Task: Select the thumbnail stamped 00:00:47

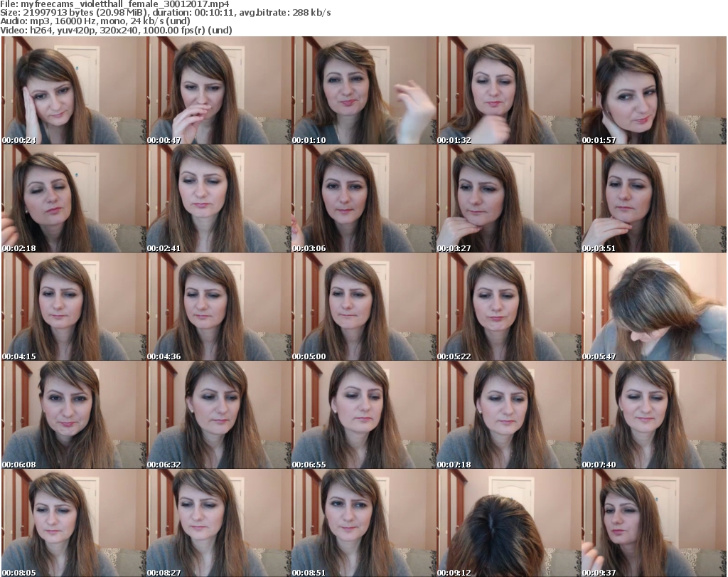Action: [x=219, y=90]
